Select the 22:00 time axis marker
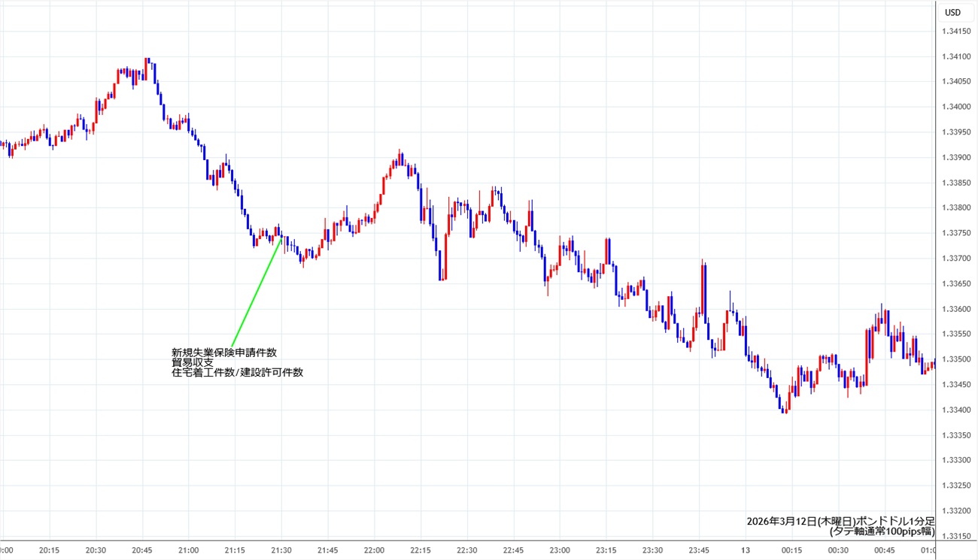Image resolution: width=978 pixels, height=560 pixels. click(374, 550)
